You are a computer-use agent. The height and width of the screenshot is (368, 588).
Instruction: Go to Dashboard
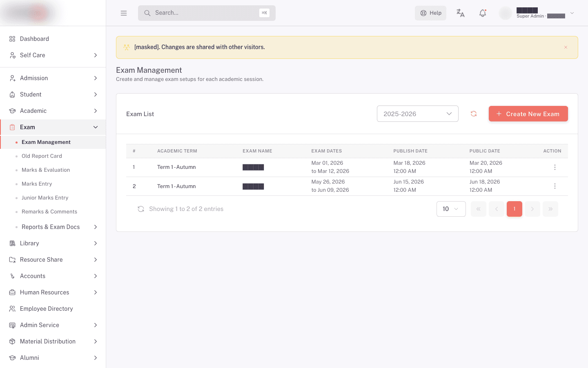(x=53, y=39)
